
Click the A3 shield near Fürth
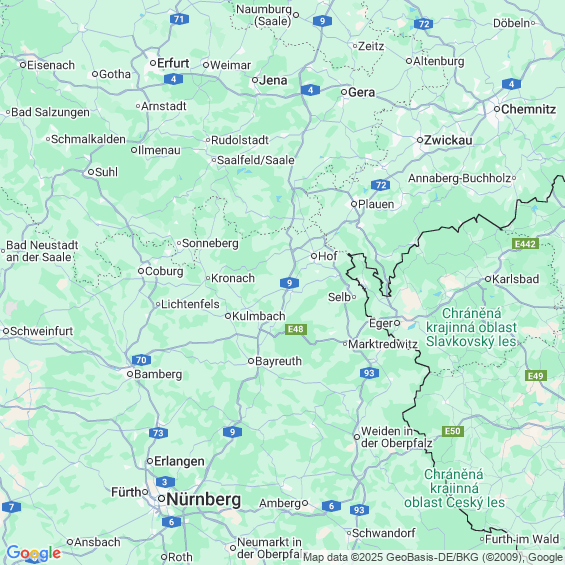click(x=165, y=482)
